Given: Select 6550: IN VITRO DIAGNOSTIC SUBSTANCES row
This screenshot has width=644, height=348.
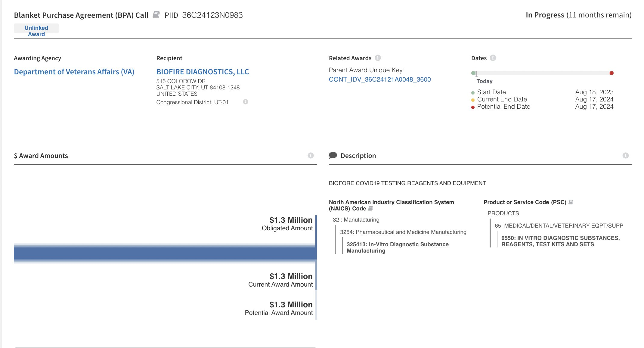Looking at the screenshot, I should pyautogui.click(x=560, y=241).
